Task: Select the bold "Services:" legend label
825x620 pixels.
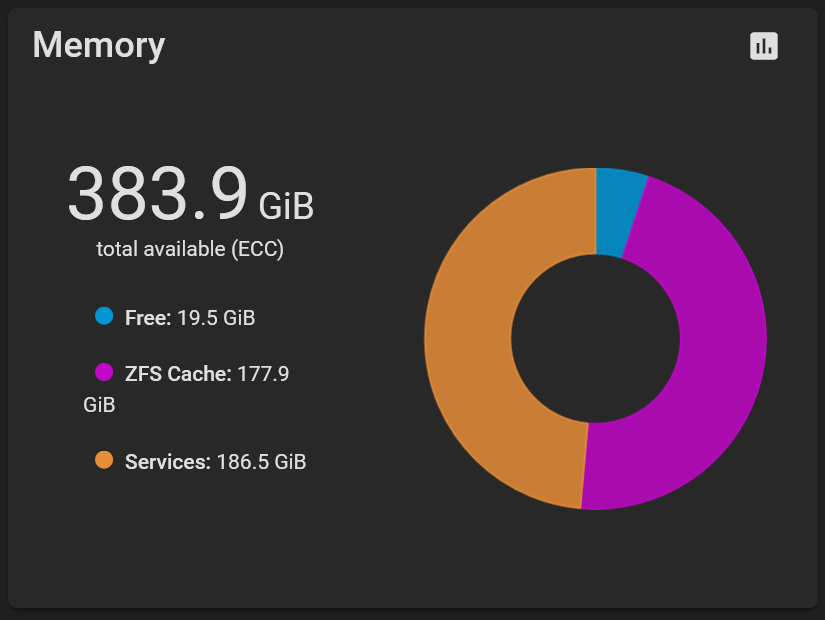Action: click(168, 462)
